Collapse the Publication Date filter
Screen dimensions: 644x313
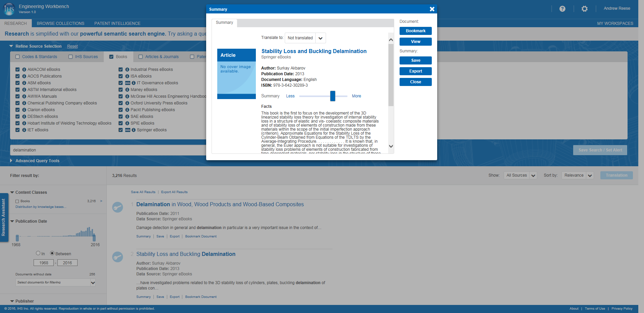(12, 221)
